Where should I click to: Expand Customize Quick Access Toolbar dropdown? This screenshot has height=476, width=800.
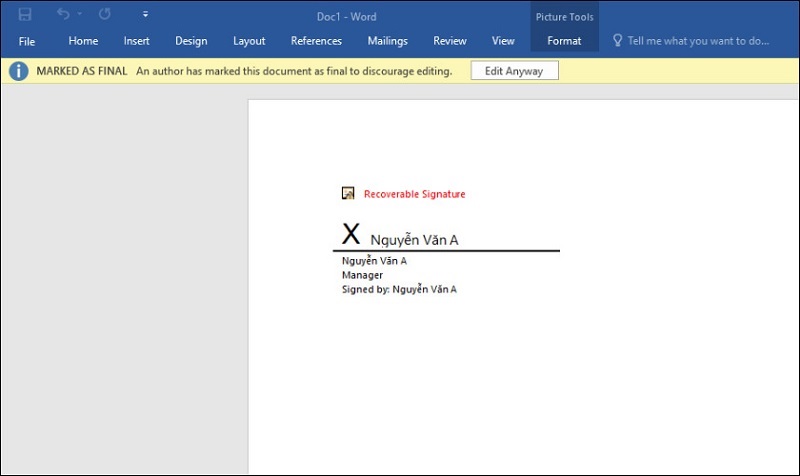point(146,15)
